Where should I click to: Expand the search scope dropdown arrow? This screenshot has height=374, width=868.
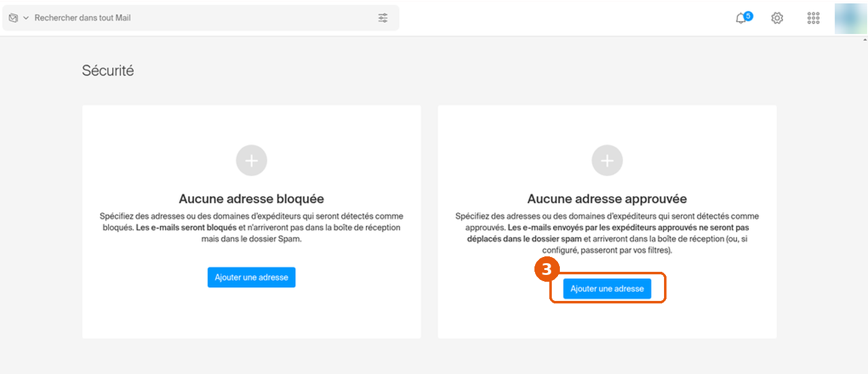coord(26,18)
